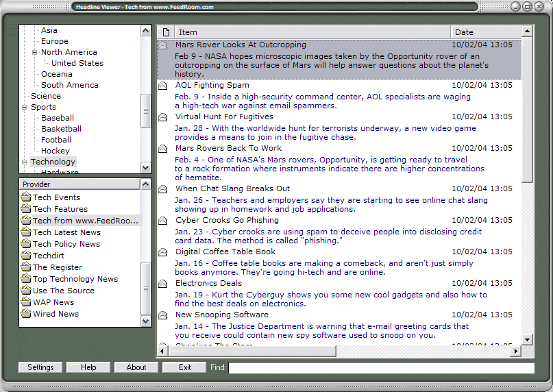Click folder icon next to Wired News
The image size is (553, 392).
pos(26,313)
